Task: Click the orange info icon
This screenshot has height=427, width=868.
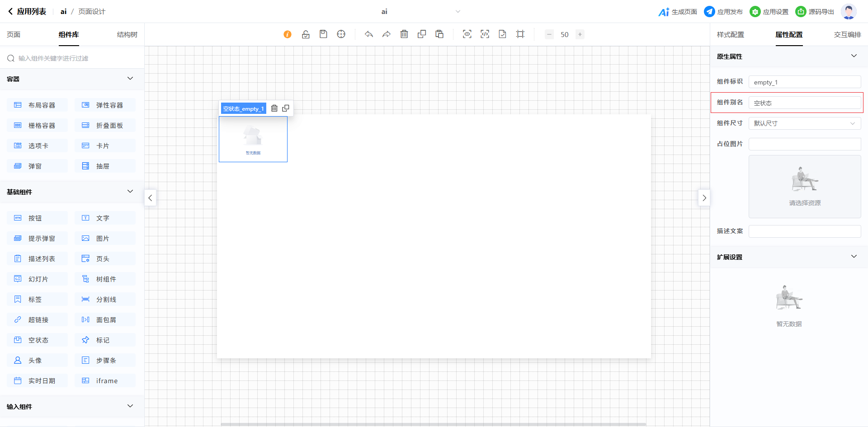Action: point(288,34)
